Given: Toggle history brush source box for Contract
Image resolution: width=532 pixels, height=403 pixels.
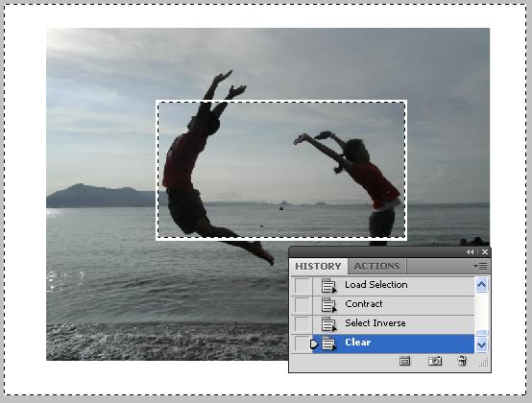Looking at the screenshot, I should (302, 305).
